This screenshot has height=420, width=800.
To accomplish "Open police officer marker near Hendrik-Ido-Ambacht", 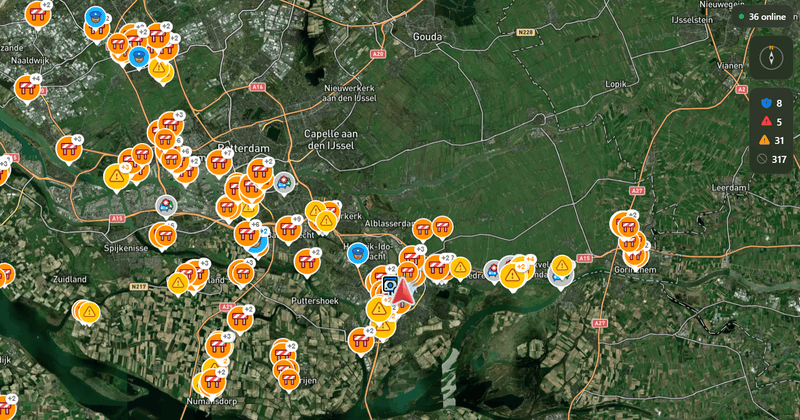I will 358,254.
